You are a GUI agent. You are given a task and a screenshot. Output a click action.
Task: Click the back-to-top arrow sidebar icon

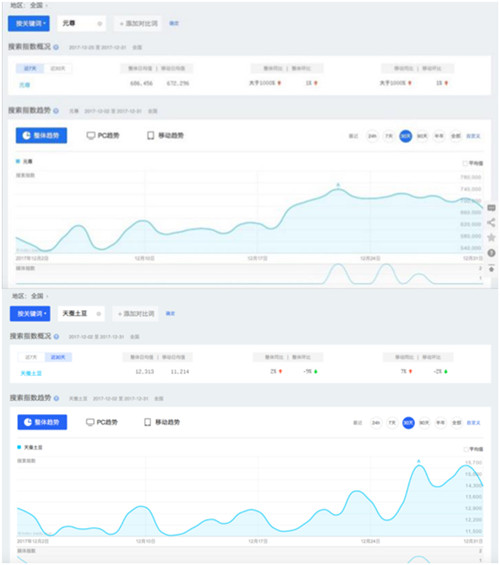[x=491, y=268]
